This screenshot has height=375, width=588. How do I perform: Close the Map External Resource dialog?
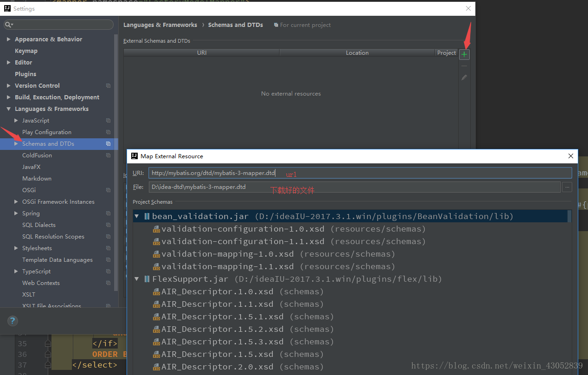[x=571, y=156]
